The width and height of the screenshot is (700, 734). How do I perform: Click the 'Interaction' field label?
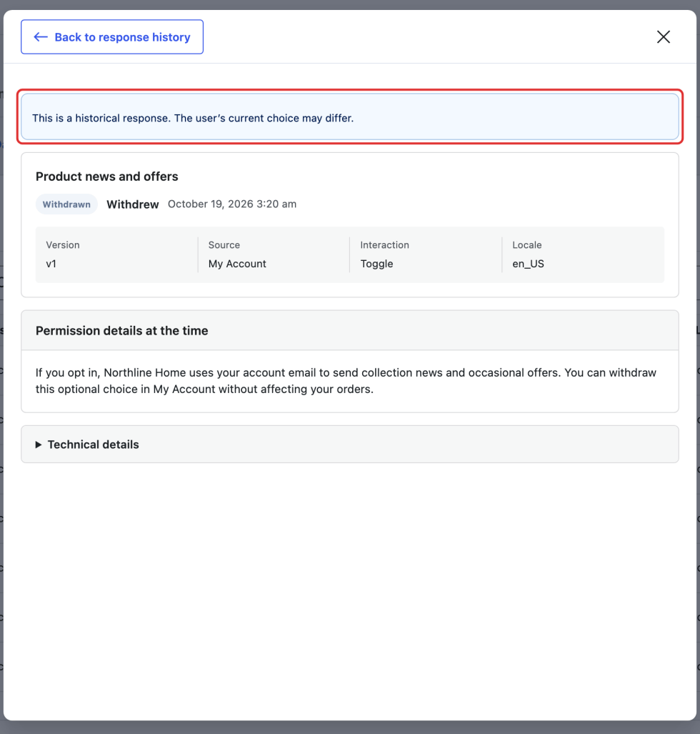[384, 245]
